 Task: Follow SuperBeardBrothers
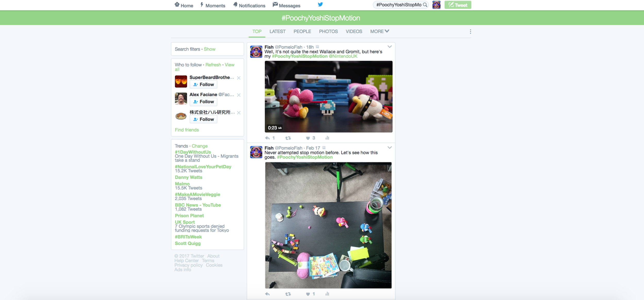point(204,84)
